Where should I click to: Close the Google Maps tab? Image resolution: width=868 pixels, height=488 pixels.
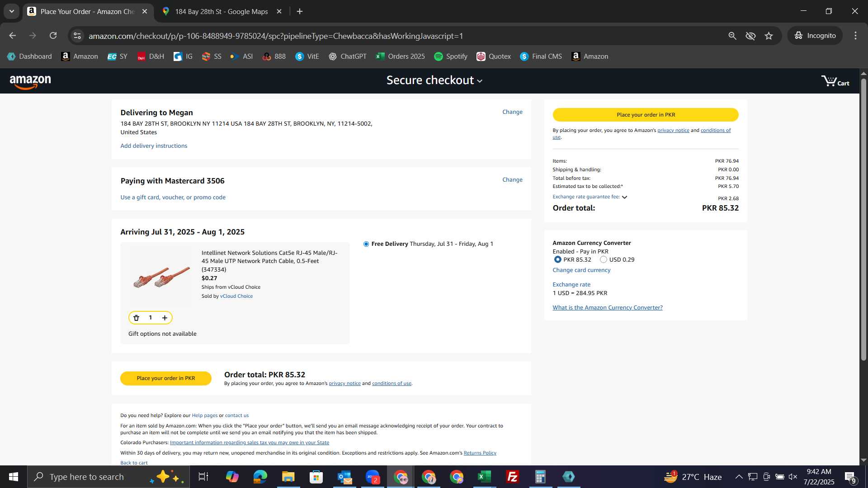point(279,11)
